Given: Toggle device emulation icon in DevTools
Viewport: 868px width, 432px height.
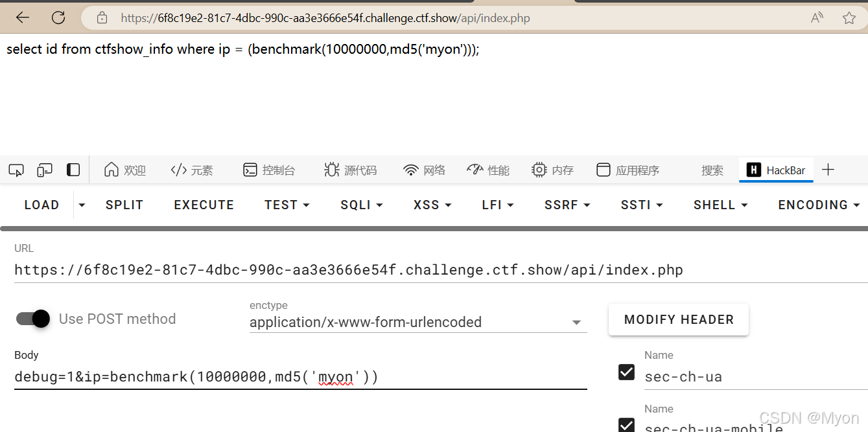Looking at the screenshot, I should (x=45, y=170).
